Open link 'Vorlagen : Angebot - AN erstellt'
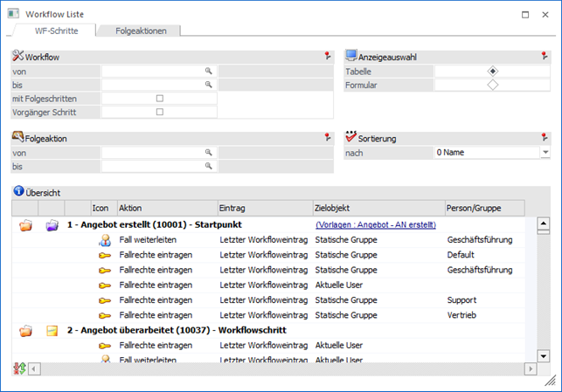This screenshot has width=562, height=392. 376,225
